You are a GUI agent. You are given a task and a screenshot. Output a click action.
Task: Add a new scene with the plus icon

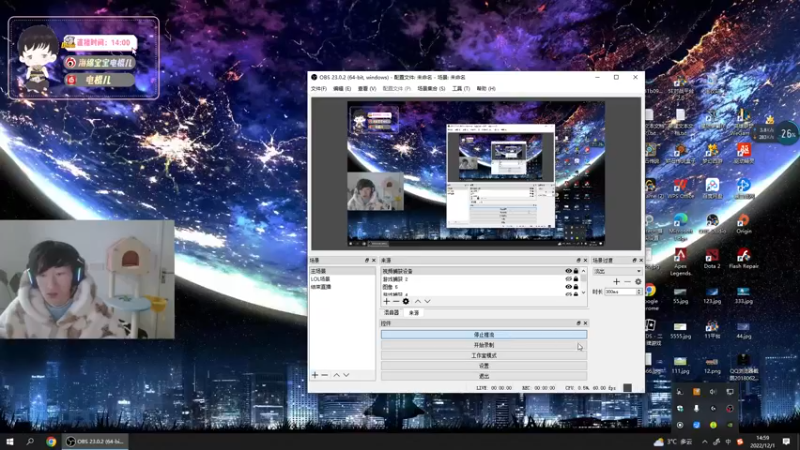pyautogui.click(x=315, y=375)
